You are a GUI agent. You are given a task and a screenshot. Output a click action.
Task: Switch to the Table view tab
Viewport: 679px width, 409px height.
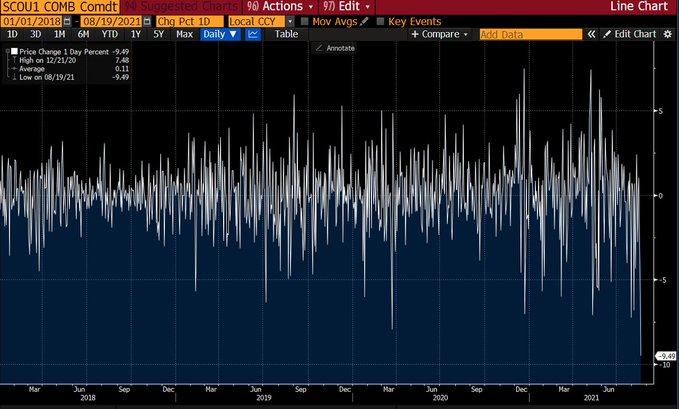[286, 34]
